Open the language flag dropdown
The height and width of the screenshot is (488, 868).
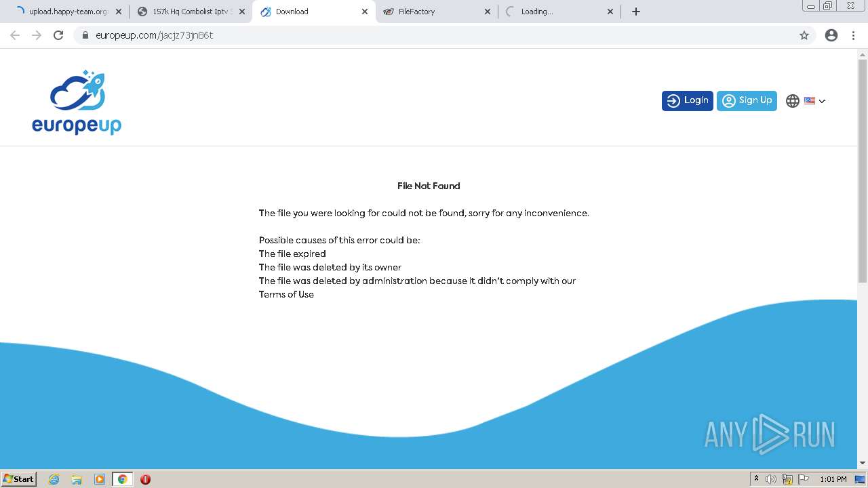814,101
